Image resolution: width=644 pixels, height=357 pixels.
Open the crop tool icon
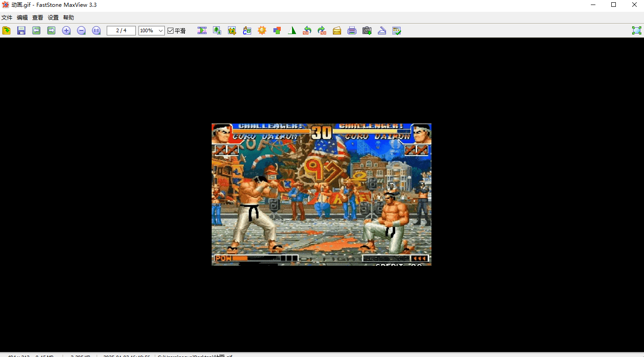tap(232, 30)
